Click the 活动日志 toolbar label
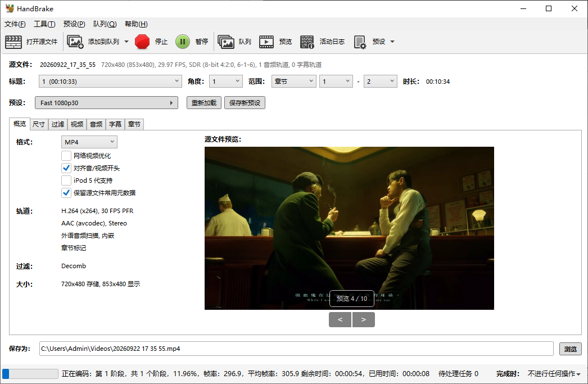This screenshot has width=588, height=384. click(x=332, y=42)
